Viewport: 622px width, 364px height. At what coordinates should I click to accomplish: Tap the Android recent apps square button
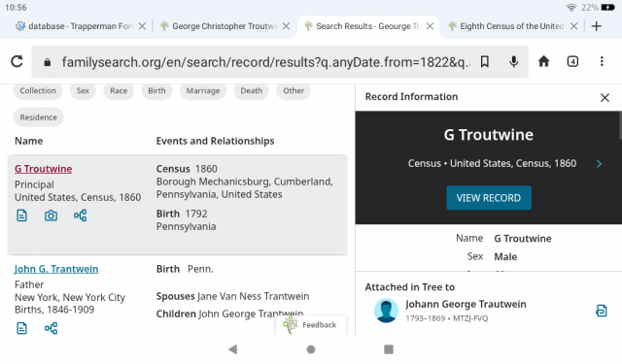tap(389, 348)
